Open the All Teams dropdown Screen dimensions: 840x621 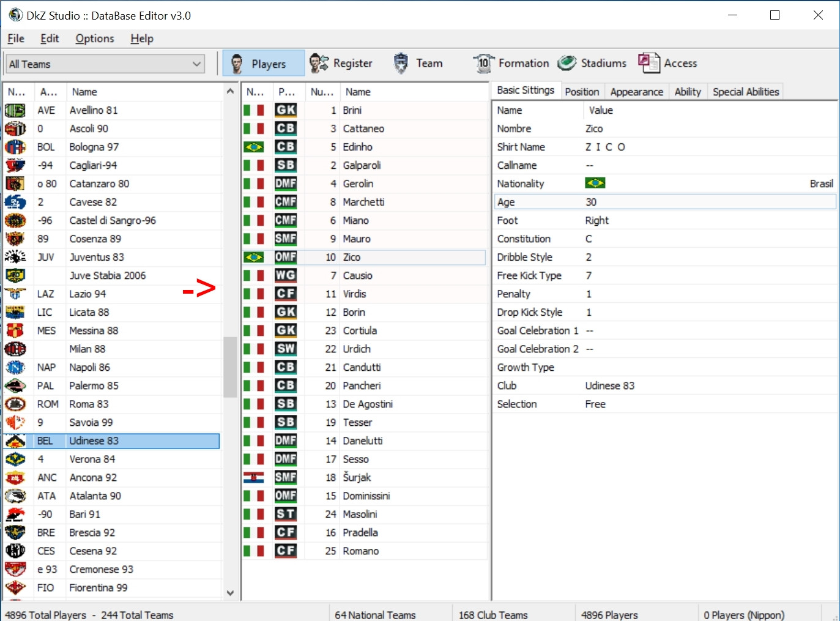point(105,64)
